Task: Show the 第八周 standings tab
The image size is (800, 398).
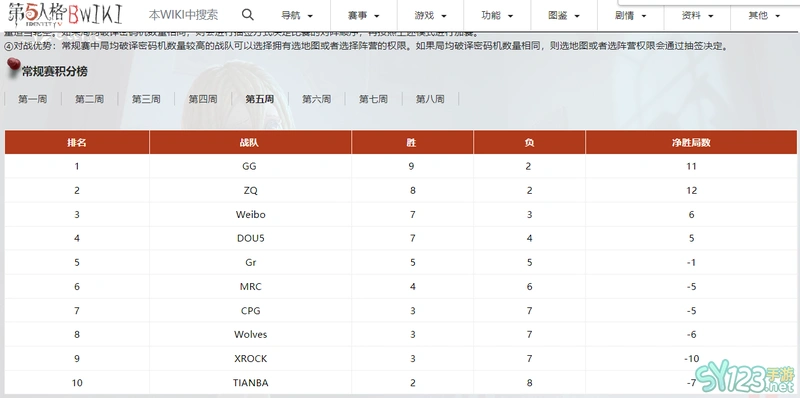Action: coord(430,99)
